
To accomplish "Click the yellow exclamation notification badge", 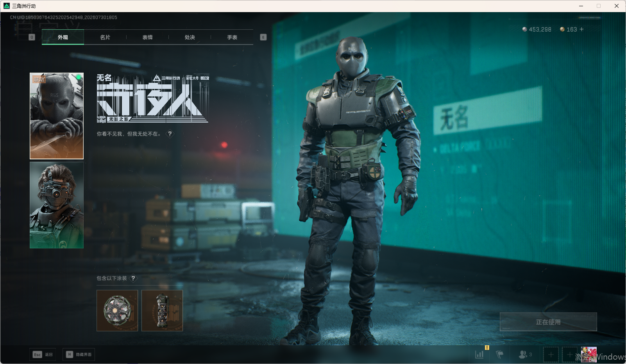I will tap(487, 347).
